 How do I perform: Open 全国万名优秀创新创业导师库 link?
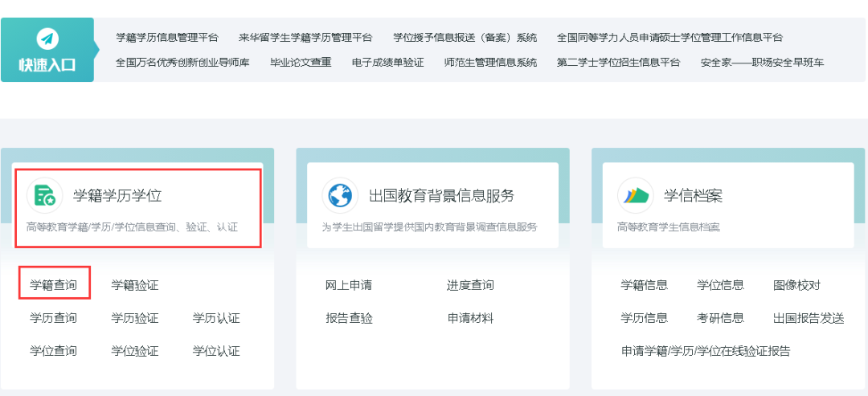182,63
